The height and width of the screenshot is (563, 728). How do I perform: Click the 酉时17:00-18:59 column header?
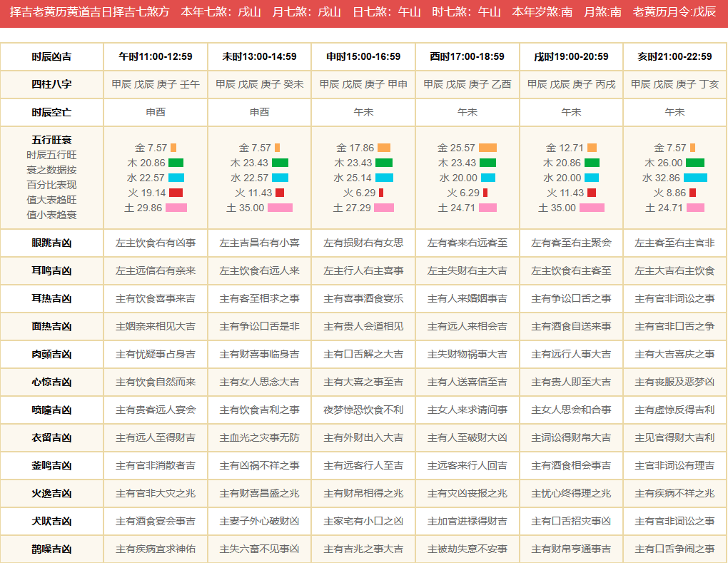click(467, 56)
